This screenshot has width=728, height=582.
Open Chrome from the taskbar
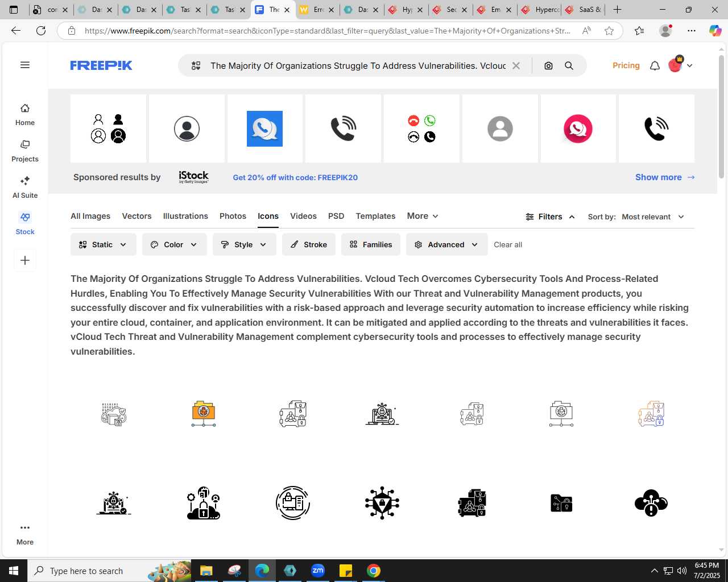374,571
